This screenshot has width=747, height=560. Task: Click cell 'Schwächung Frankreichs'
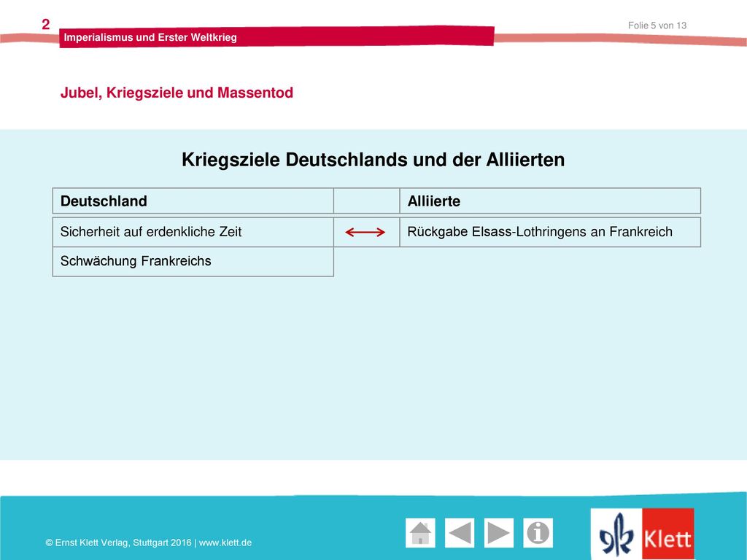coord(193,262)
